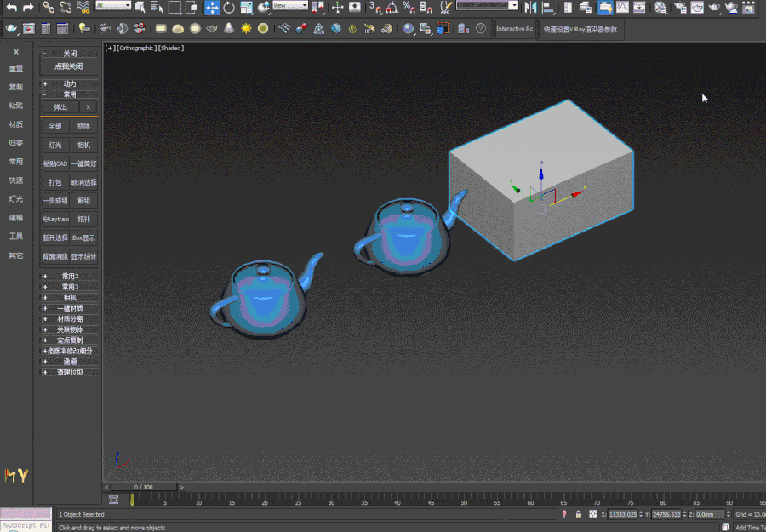Viewport: 766px width, 532px height.
Task: Click the help question mark icon
Action: [481, 28]
